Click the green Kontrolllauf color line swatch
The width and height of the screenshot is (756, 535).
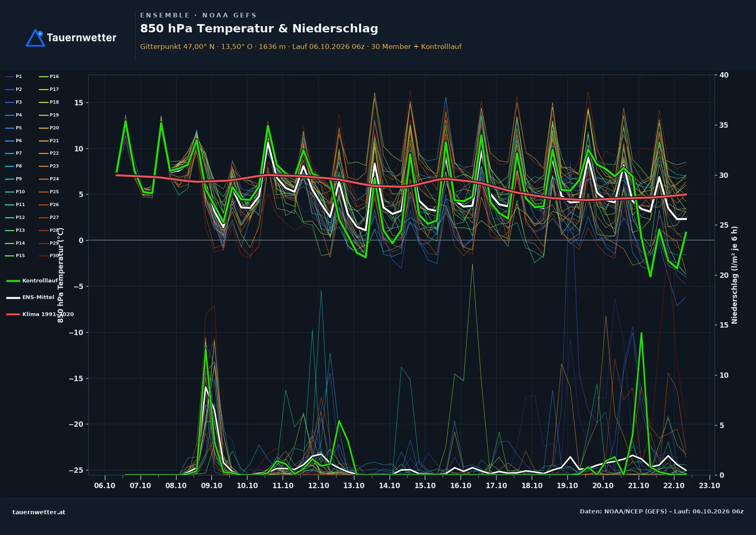[x=13, y=281]
